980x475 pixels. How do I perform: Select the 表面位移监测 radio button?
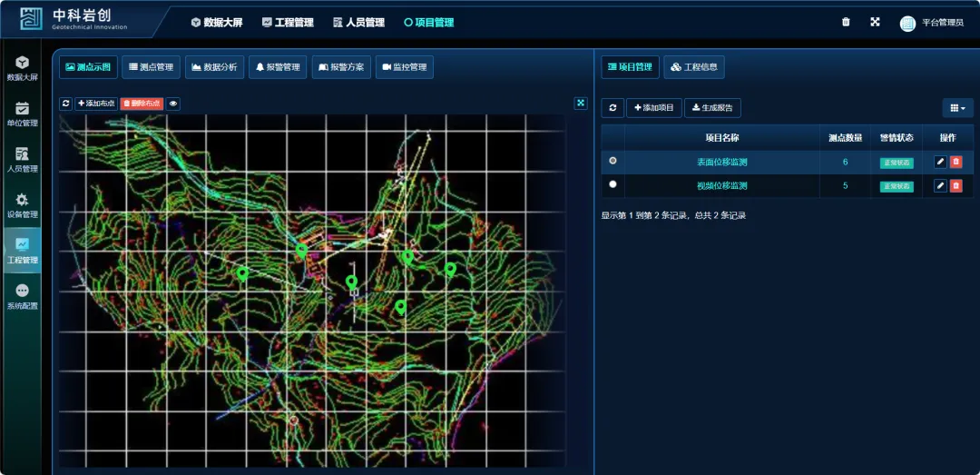[612, 161]
